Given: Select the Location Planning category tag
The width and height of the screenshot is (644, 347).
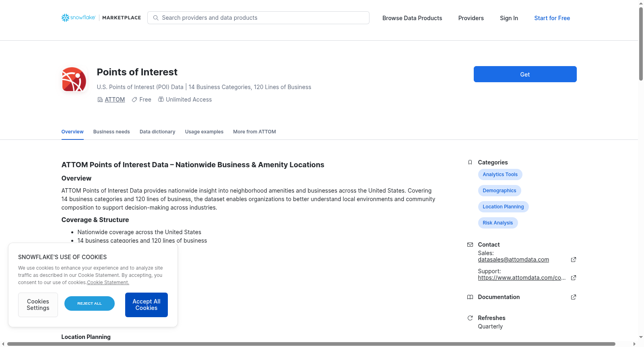Looking at the screenshot, I should coord(503,207).
